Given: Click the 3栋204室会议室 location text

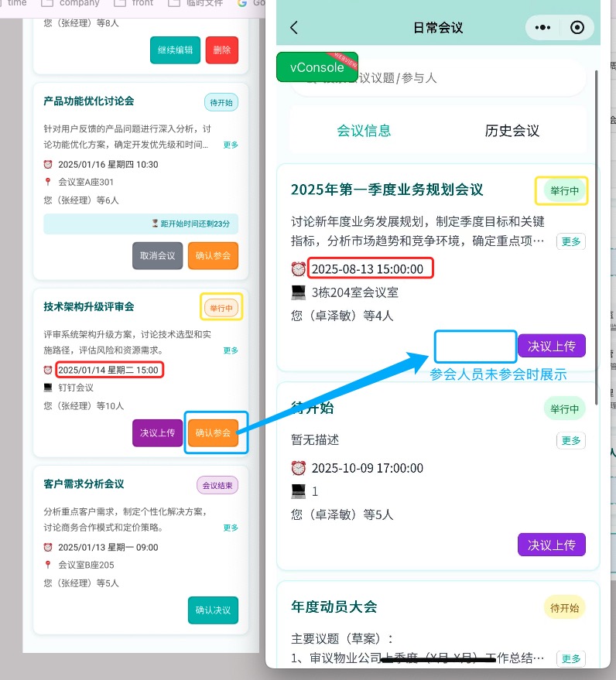Looking at the screenshot, I should click(x=355, y=292).
